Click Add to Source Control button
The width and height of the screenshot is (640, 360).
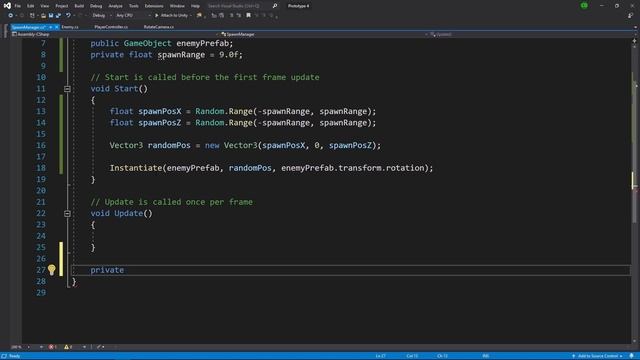598,356
